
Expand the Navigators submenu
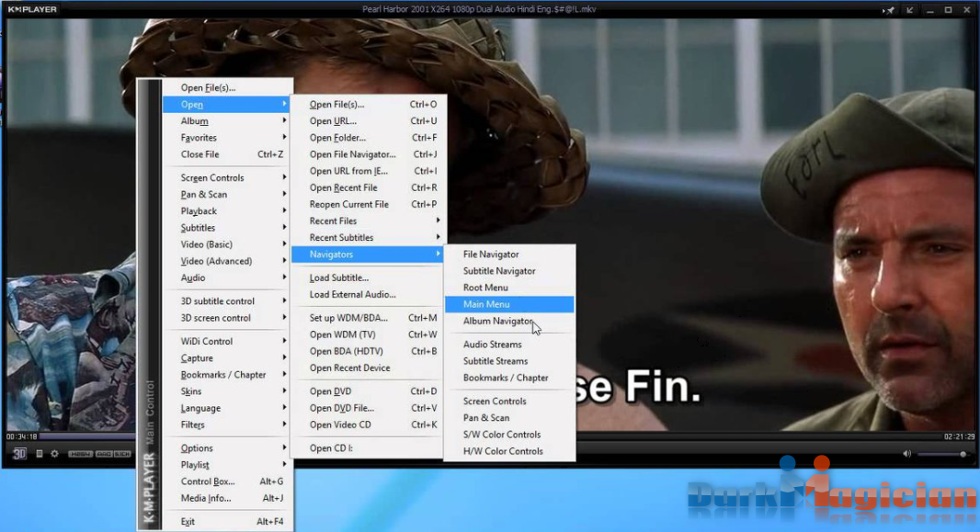[368, 255]
